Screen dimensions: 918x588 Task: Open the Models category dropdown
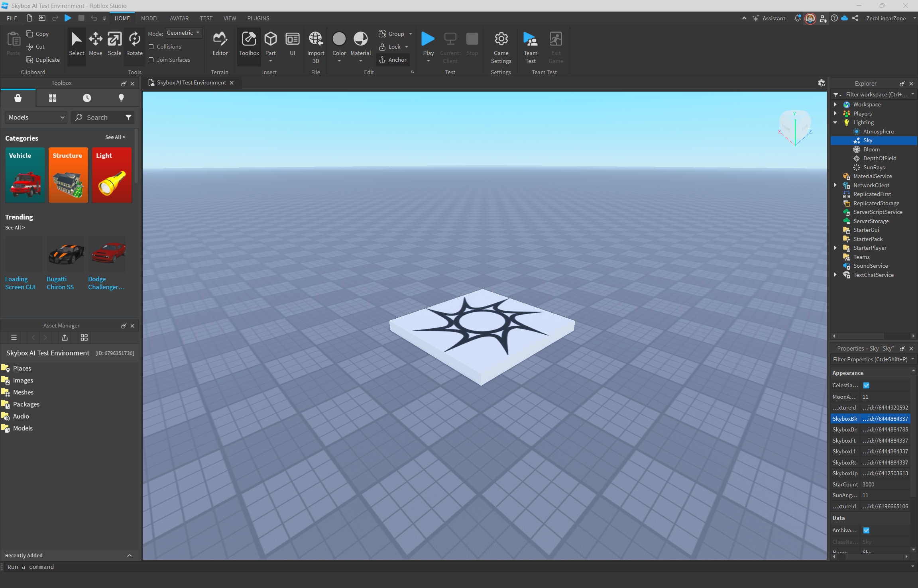point(36,118)
